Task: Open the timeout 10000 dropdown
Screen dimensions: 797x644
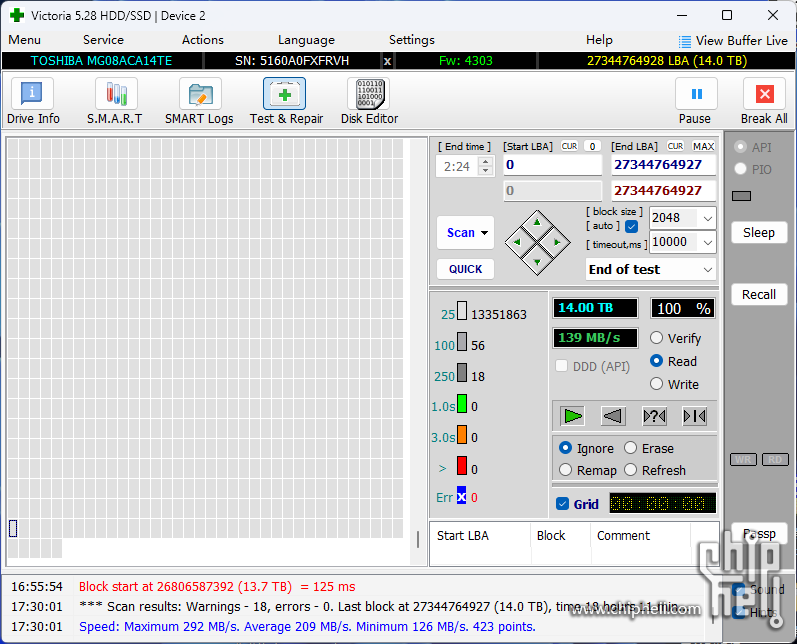Action: click(x=708, y=242)
